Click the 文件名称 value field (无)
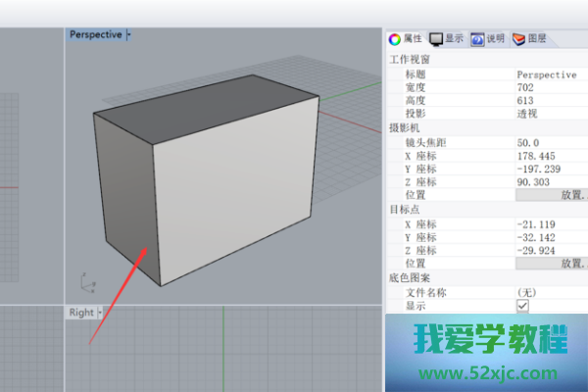Screen dimensions: 588x392 click(x=549, y=292)
